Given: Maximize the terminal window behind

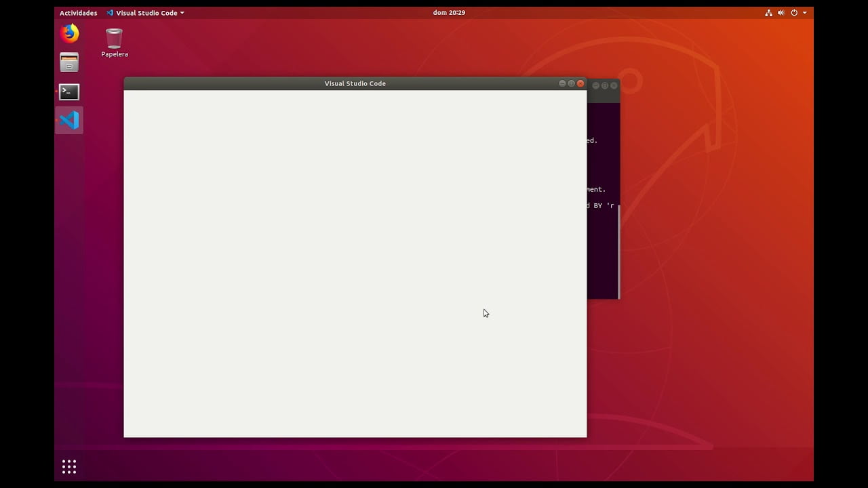Looking at the screenshot, I should [x=605, y=85].
